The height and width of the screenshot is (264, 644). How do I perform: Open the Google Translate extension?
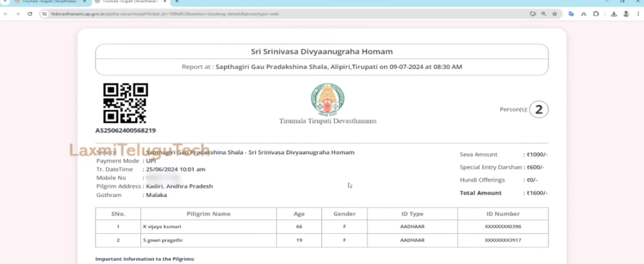click(x=572, y=13)
